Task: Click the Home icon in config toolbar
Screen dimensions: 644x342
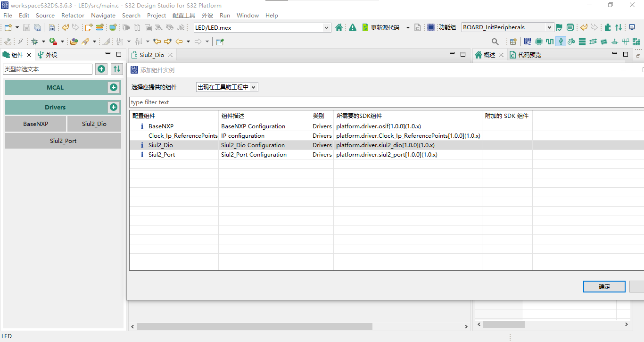Action: tap(339, 28)
